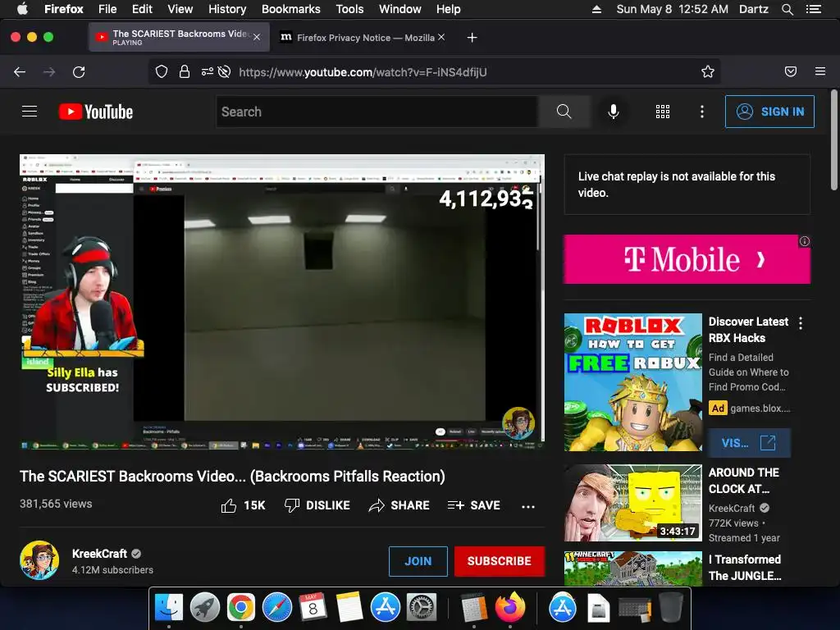Open the History menu
Image resolution: width=840 pixels, height=630 pixels.
[x=227, y=9]
